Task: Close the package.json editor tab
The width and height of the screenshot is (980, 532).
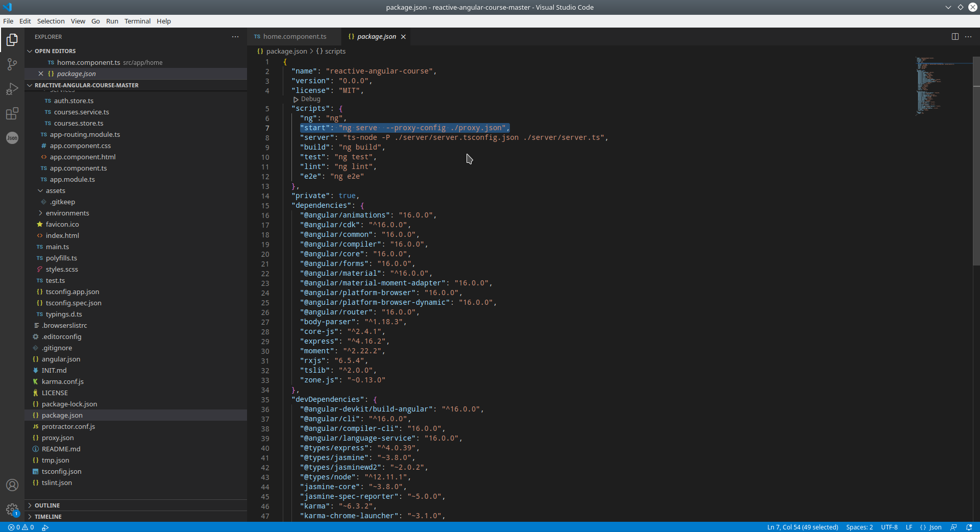Action: click(403, 37)
